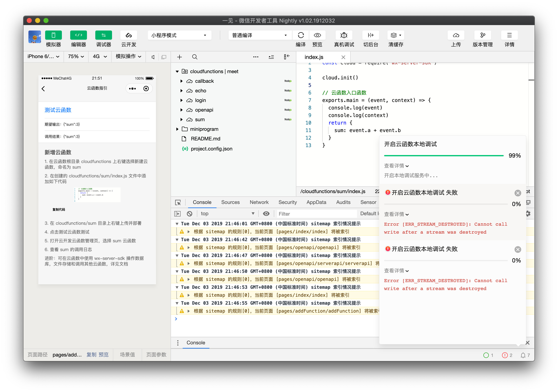Open the 清缓存 clear cache menu
The height and width of the screenshot is (392, 558).
coord(396,35)
